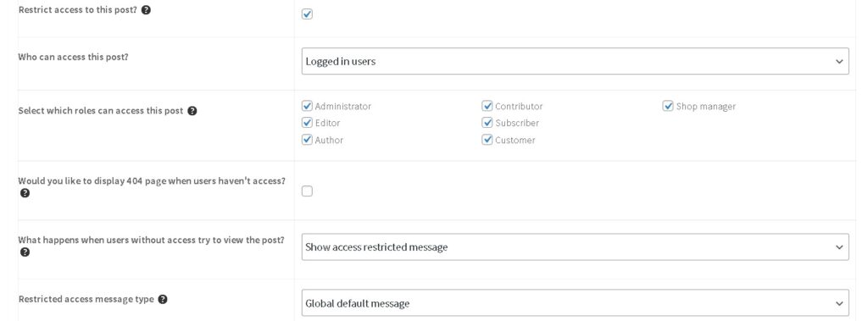Viewport: 868px width, 321px height.
Task: Open help tooltip for 404 page option
Action: pos(25,193)
